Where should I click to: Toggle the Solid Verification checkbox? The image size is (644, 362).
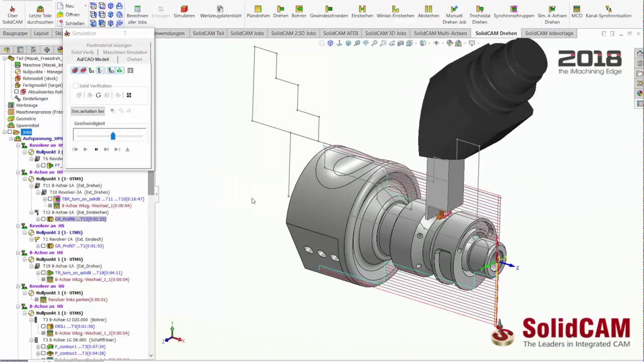75,86
